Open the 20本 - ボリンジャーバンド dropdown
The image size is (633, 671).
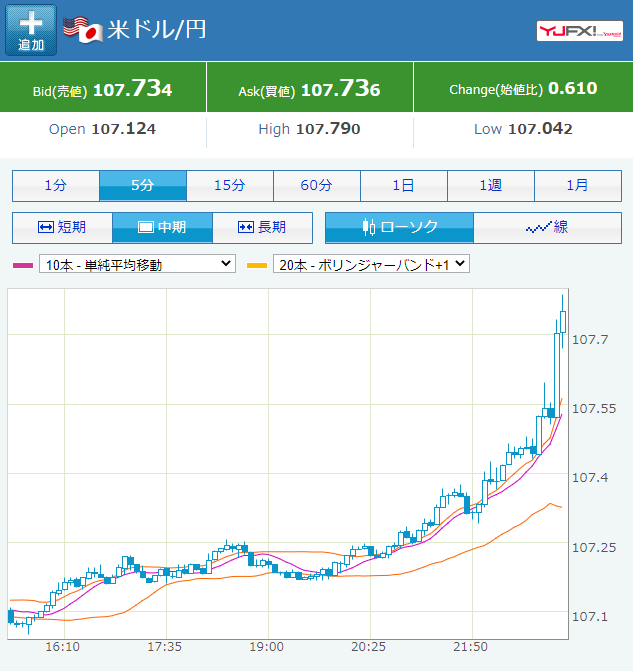371,264
